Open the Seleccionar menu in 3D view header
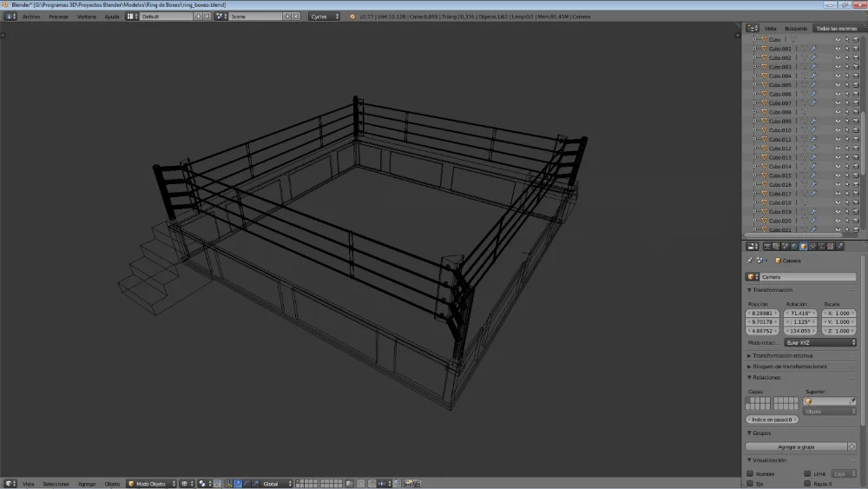The width and height of the screenshot is (868, 489). (56, 484)
